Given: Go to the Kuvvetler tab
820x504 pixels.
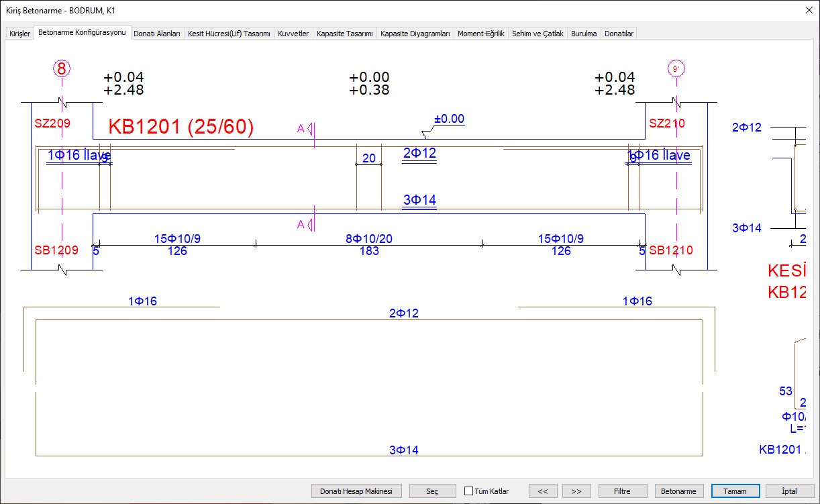Looking at the screenshot, I should point(293,34).
